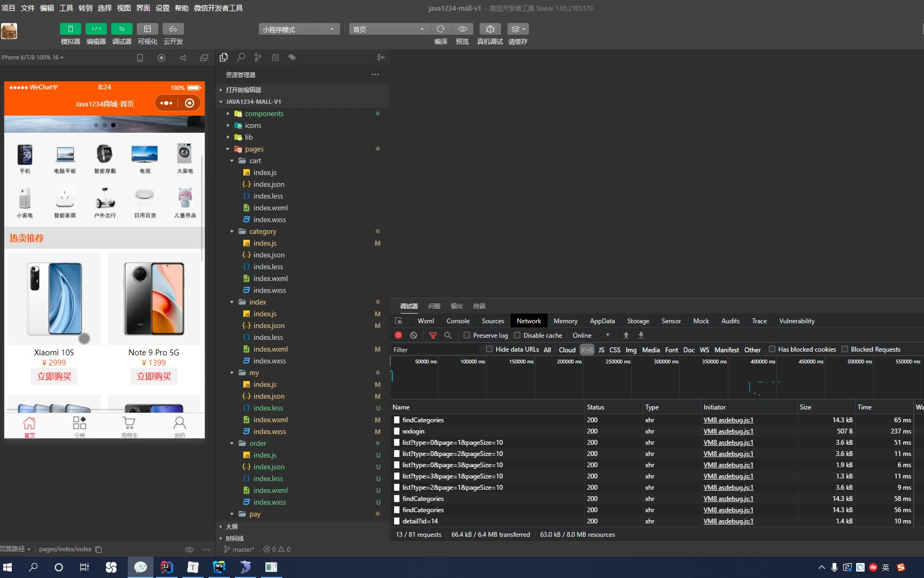The height and width of the screenshot is (578, 924).
Task: Open the search icon in editor sidebar
Action: [241, 57]
